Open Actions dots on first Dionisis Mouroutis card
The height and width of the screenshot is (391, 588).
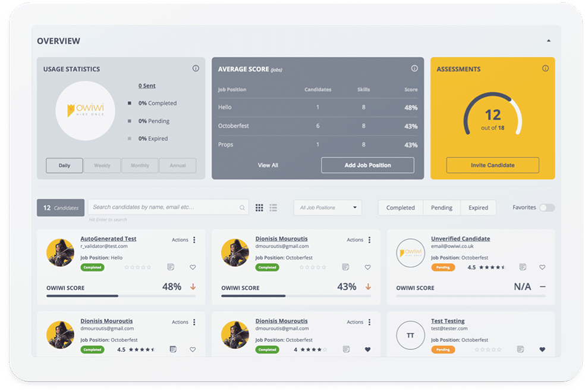pos(369,240)
